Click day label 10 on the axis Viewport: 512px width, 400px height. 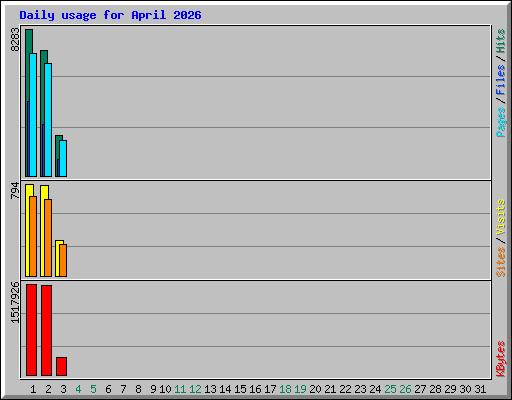click(165, 389)
